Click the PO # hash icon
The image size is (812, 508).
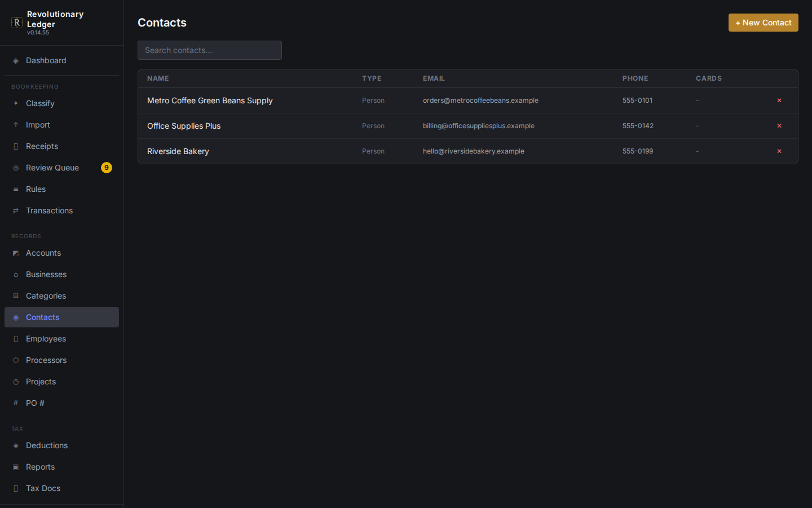click(16, 404)
